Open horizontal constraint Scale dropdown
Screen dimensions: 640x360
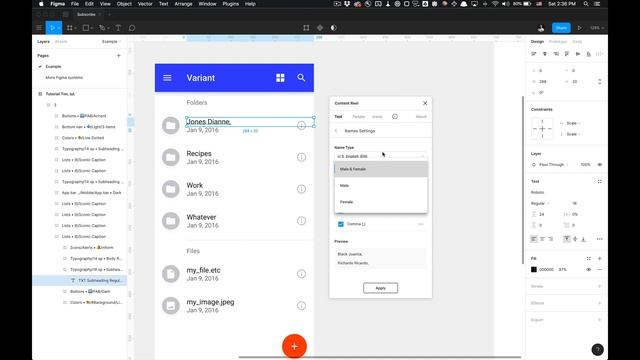573,123
